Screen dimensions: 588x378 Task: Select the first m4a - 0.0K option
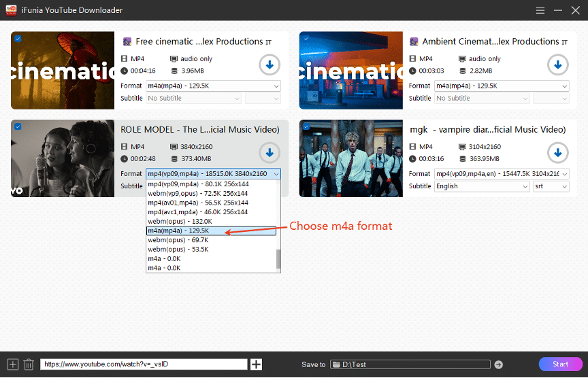[211, 258]
